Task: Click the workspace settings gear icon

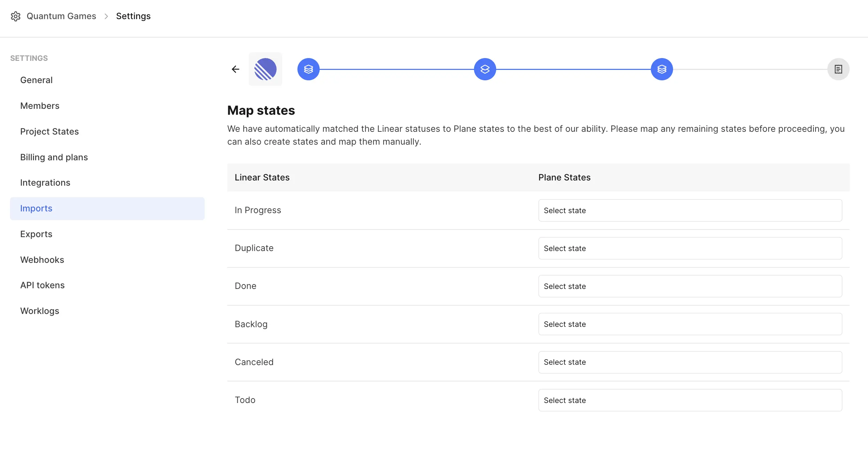Action: pos(16,16)
